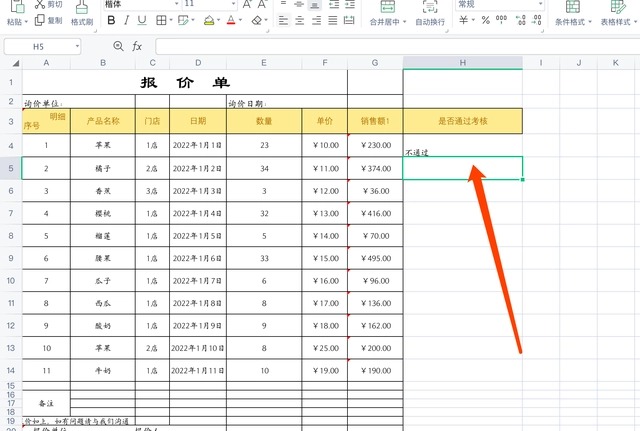Screen dimensions: 640x431
Task: Toggle underline formatting (U)
Action: click(142, 20)
